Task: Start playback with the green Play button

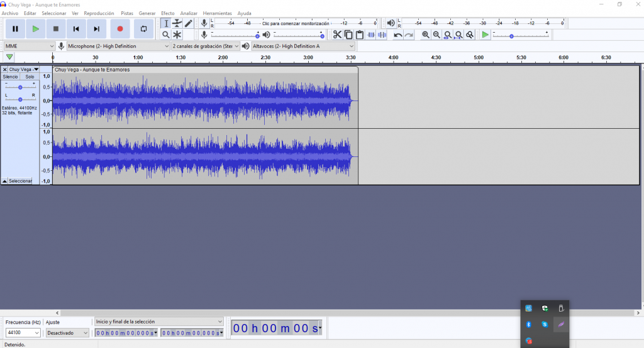Action: click(x=35, y=29)
